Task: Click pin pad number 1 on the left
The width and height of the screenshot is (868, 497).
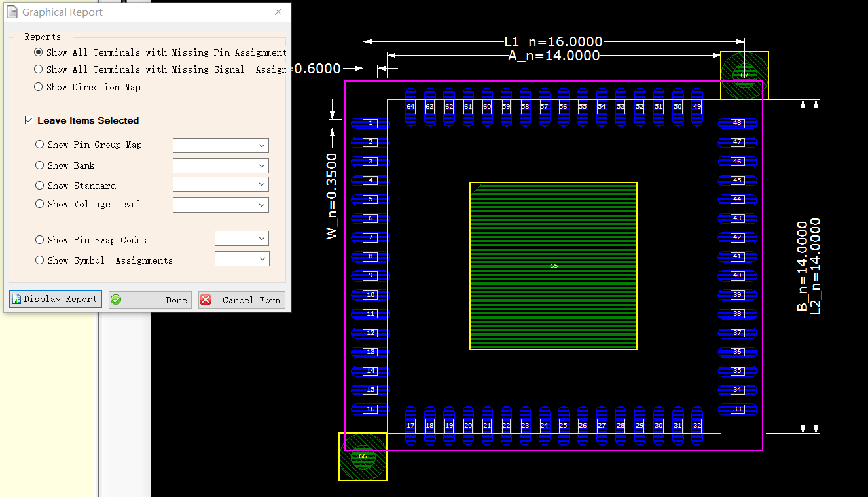Action: (370, 123)
